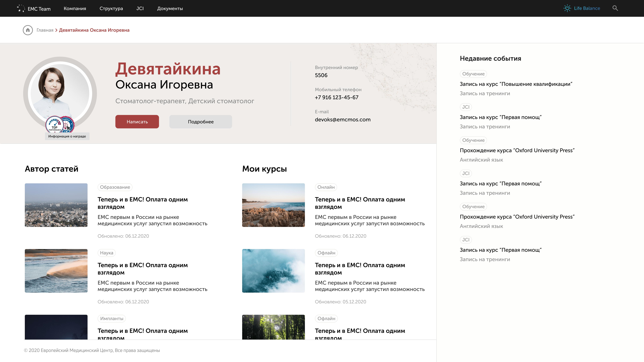644x362 pixels.
Task: Select the Онлайн course tag
Action: (326, 187)
